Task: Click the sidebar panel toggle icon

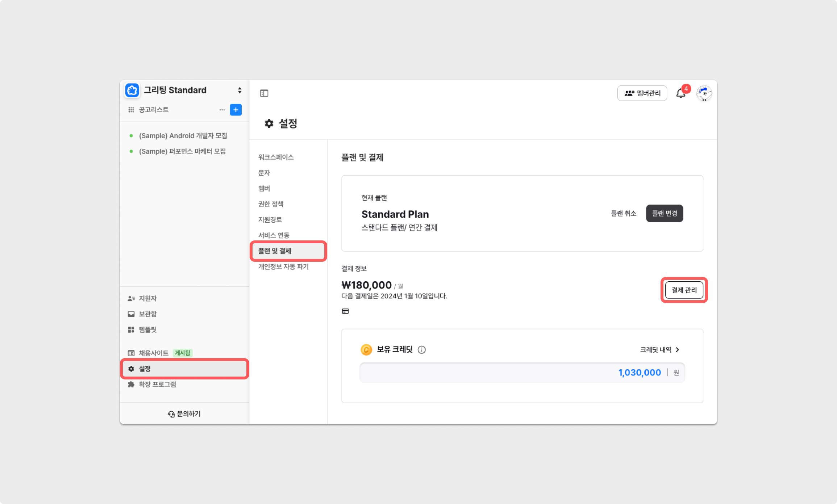Action: tap(264, 93)
